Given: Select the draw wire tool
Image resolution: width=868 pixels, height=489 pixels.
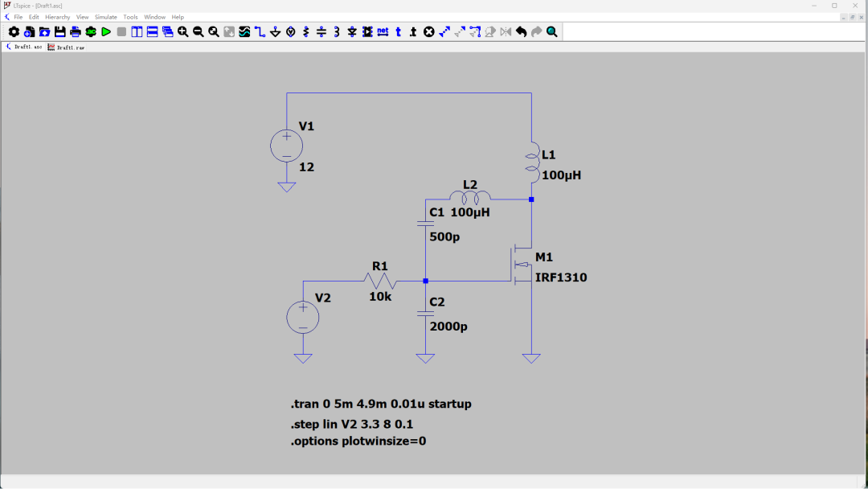Looking at the screenshot, I should click(x=260, y=32).
